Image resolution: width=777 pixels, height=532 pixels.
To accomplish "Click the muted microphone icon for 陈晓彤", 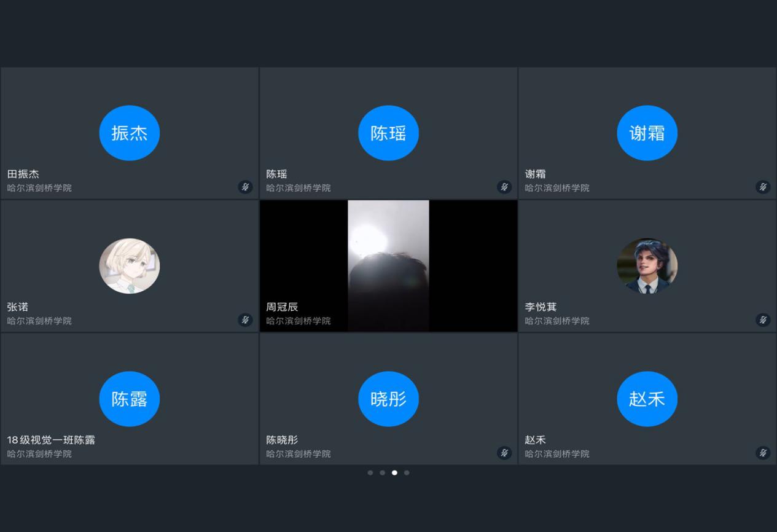I will click(504, 453).
